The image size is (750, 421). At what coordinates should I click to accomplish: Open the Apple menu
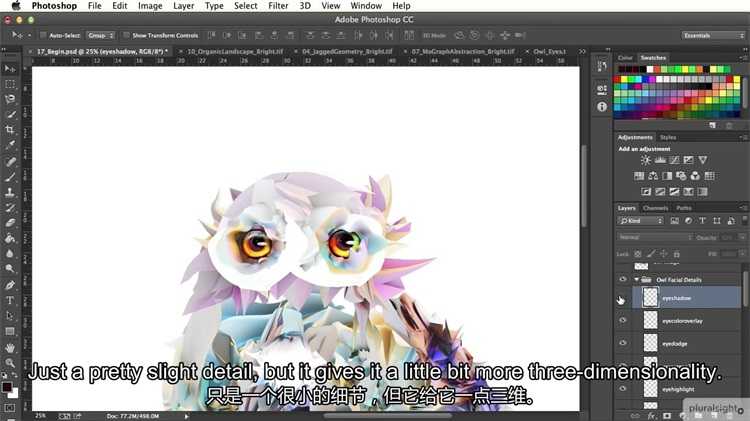click(16, 6)
